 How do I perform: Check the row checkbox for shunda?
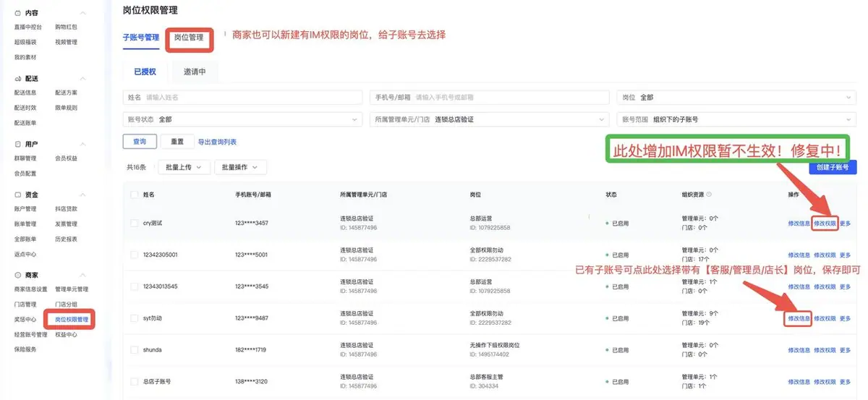(134, 349)
